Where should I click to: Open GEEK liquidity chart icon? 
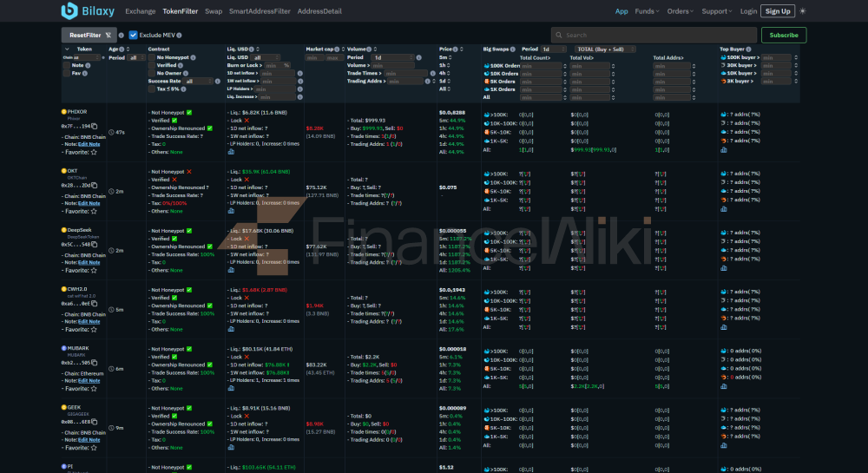231,448
